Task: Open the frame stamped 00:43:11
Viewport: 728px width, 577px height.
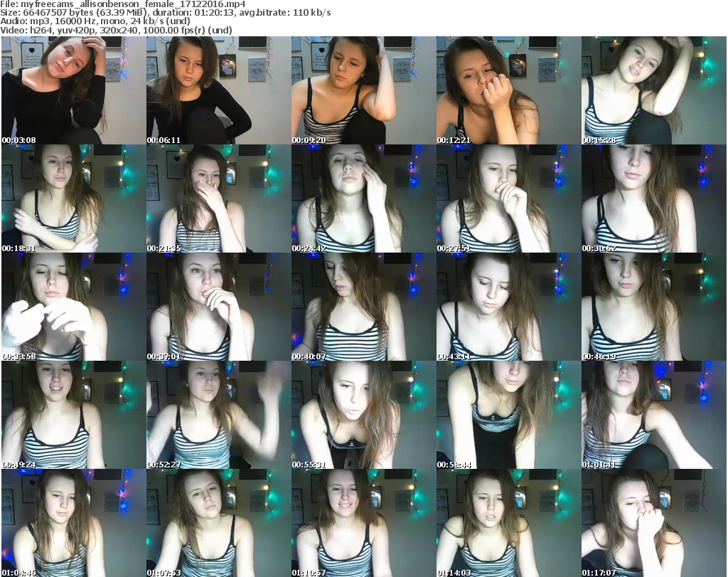Action: click(508, 307)
